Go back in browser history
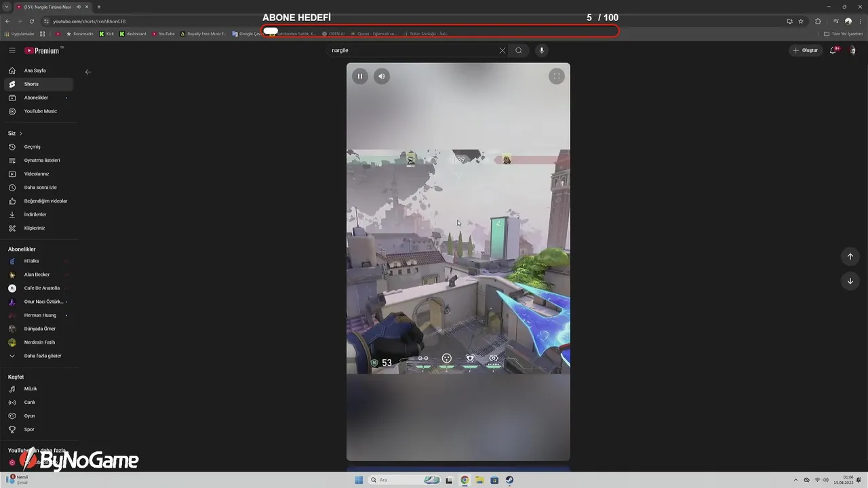The height and width of the screenshot is (488, 868). pos(7,21)
